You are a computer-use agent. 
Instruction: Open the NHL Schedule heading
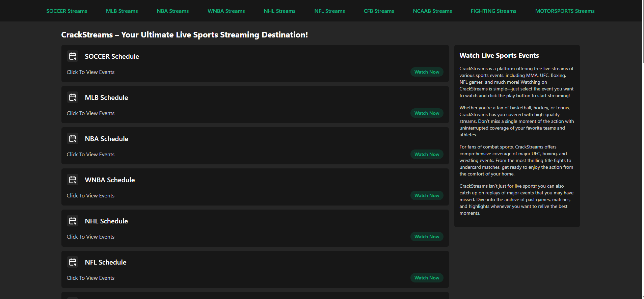[x=106, y=221]
